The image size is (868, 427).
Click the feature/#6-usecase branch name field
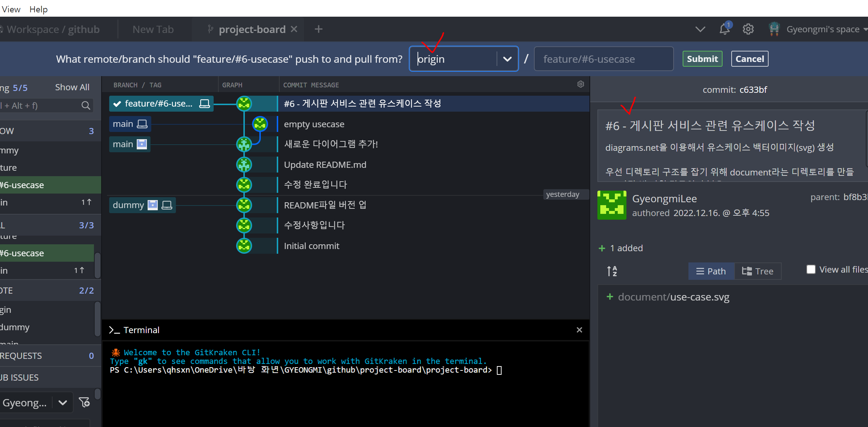tap(603, 59)
